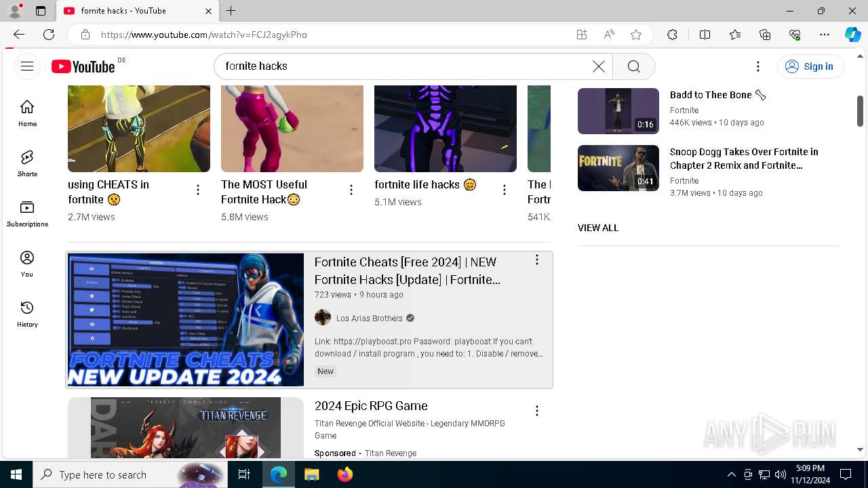The height and width of the screenshot is (488, 868).
Task: Open the You page in the sidebar
Action: coord(27,264)
